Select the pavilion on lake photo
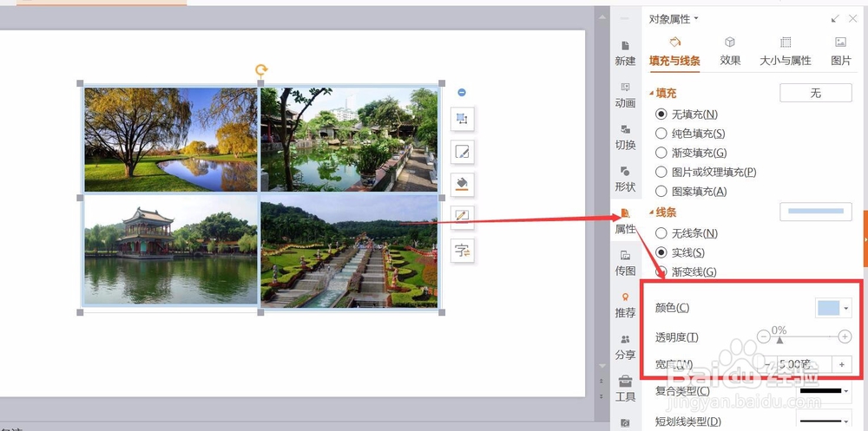868x431 pixels. (171, 249)
